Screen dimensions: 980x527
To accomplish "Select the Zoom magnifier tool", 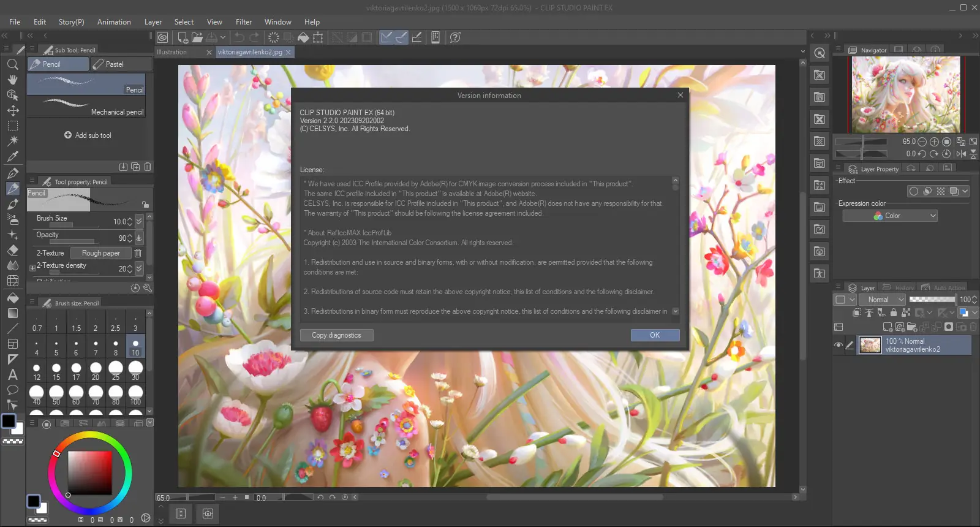I will point(12,64).
